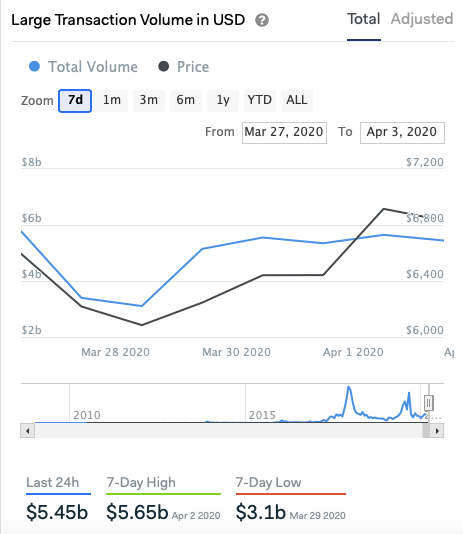Click the navigator scrollbar track
Viewport: 463px width, 534px height.
tap(228, 431)
